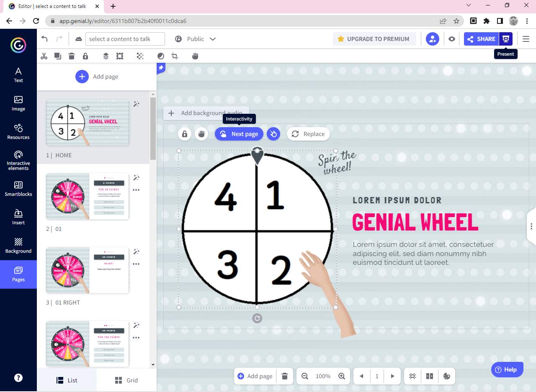Open the Public visibility dropdown

coord(195,39)
